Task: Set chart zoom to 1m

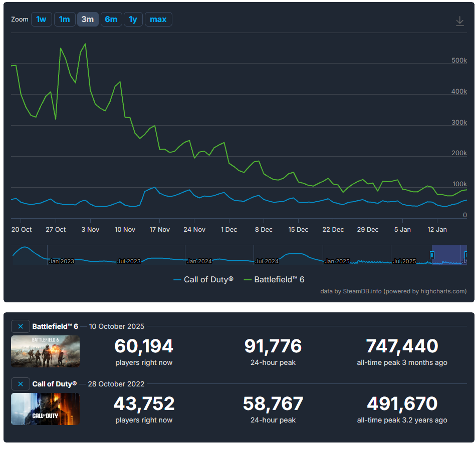Action: pos(65,20)
